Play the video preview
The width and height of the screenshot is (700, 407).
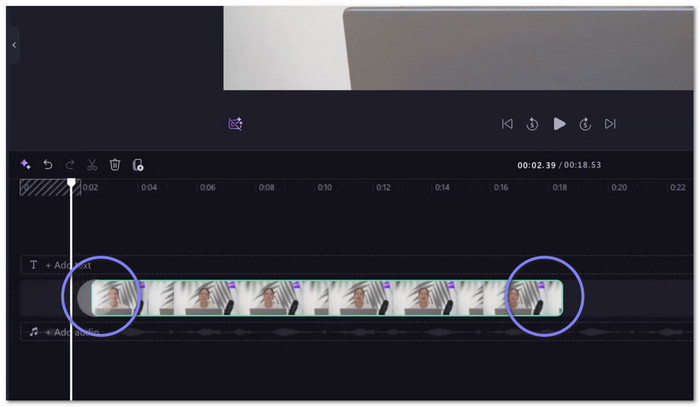coord(559,124)
